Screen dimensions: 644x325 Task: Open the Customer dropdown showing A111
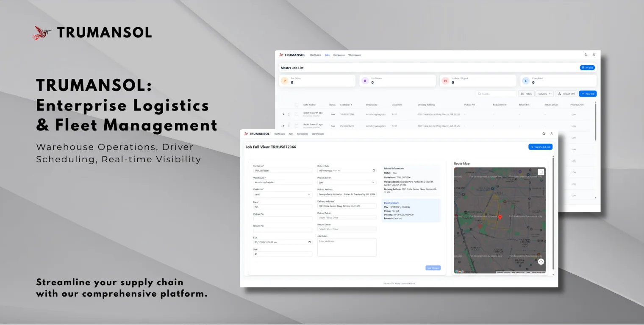click(283, 194)
